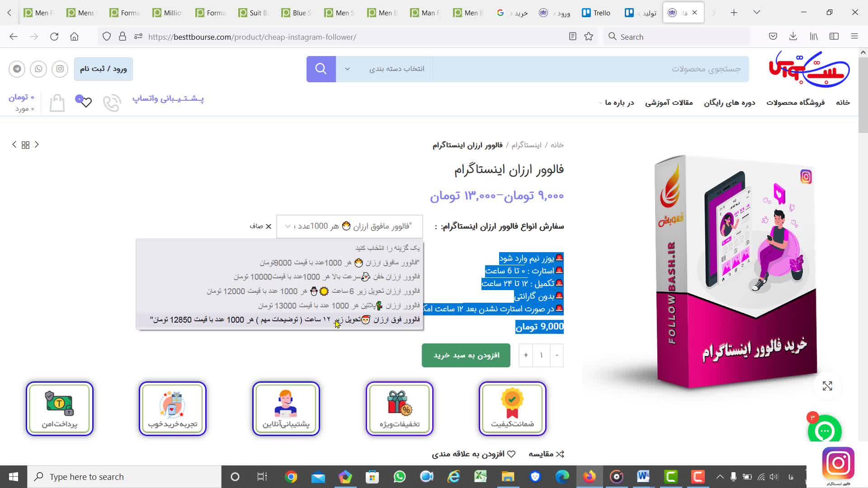The height and width of the screenshot is (488, 868).
Task: Choose the 10000 toman follower option
Action: pos(326,277)
